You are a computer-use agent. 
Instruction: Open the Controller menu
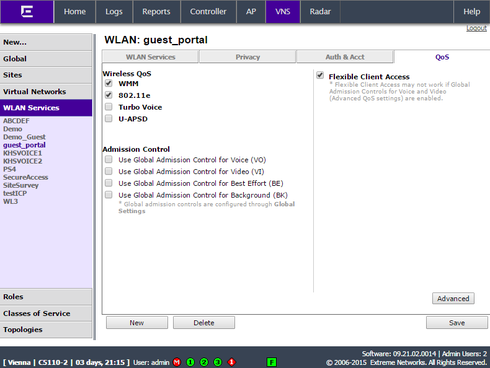208,12
